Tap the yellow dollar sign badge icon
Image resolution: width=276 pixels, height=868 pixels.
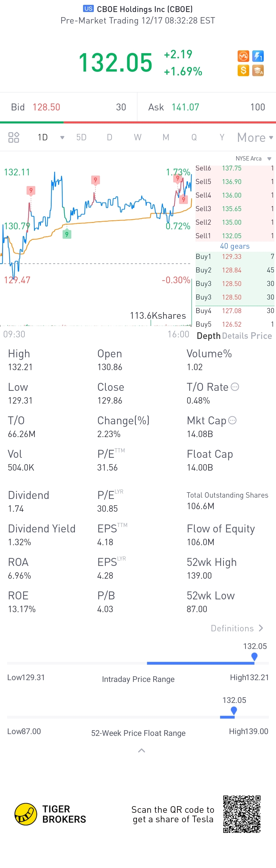coord(243,71)
